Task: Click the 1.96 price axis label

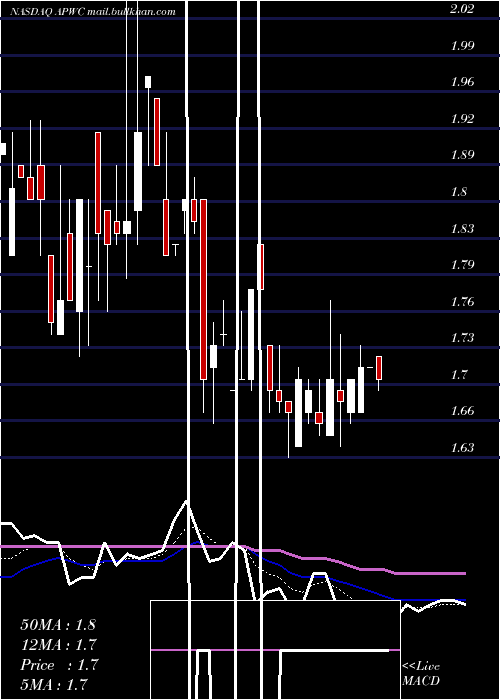Action: (x=462, y=82)
